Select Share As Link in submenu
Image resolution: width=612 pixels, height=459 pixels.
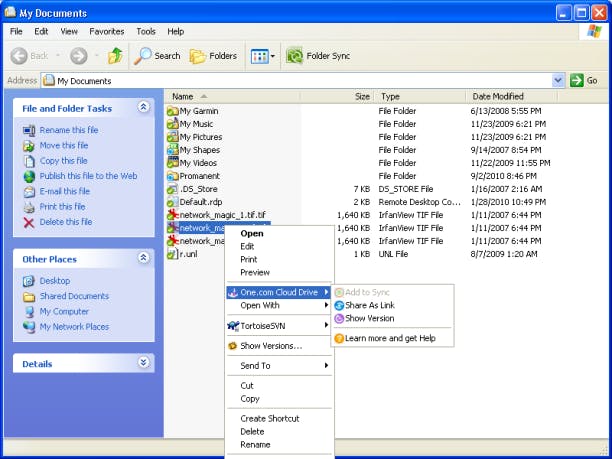pos(369,305)
